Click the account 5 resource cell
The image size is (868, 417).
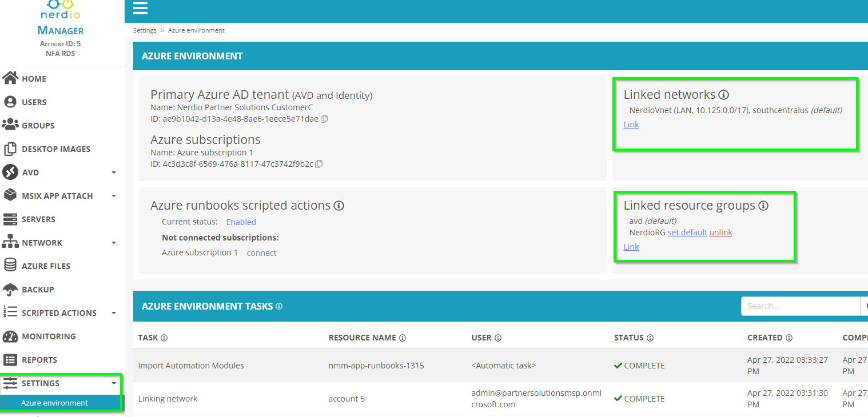(x=347, y=399)
